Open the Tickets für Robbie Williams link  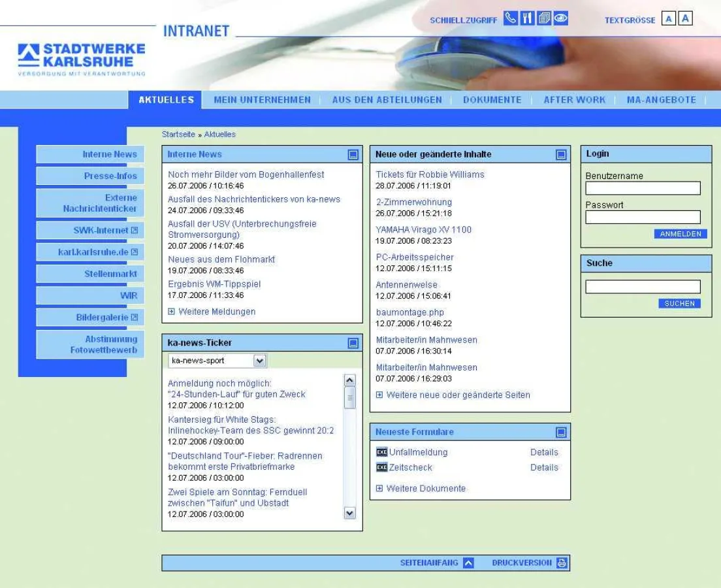point(430,174)
